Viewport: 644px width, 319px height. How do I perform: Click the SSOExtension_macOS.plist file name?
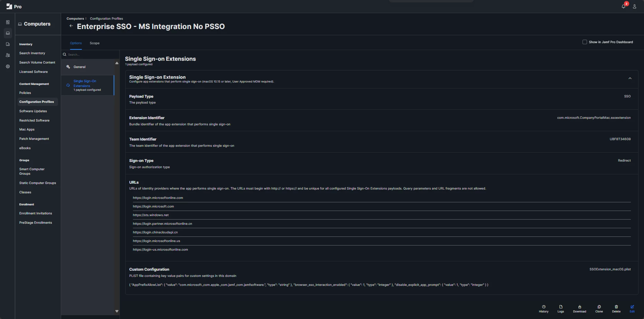pos(610,269)
